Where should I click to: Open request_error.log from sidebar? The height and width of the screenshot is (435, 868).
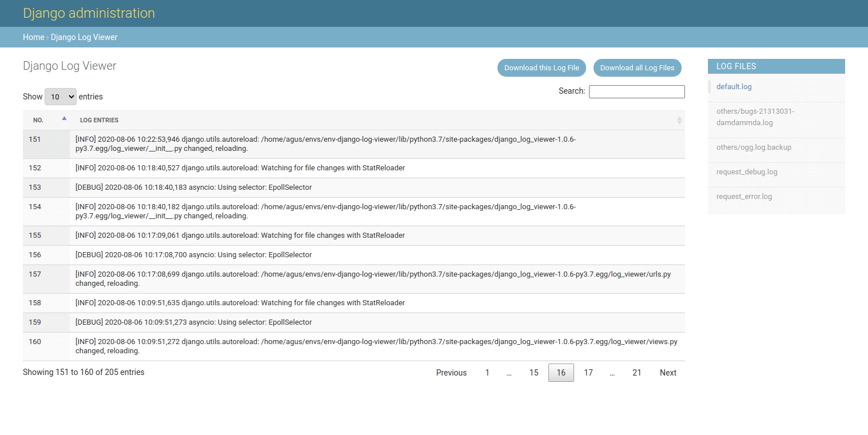pos(743,197)
